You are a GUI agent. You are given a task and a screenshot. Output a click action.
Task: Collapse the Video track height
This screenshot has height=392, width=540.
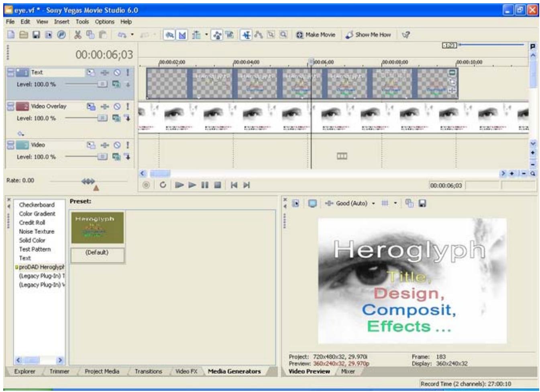(x=11, y=143)
